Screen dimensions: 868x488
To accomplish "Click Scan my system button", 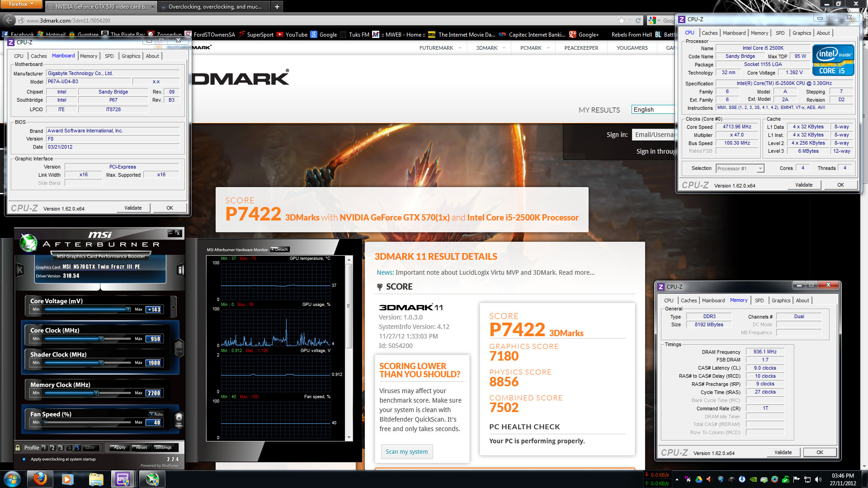I will pos(406,451).
